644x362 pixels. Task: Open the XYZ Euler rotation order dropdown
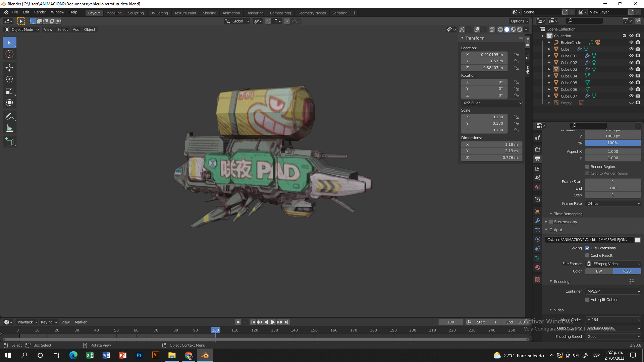491,103
